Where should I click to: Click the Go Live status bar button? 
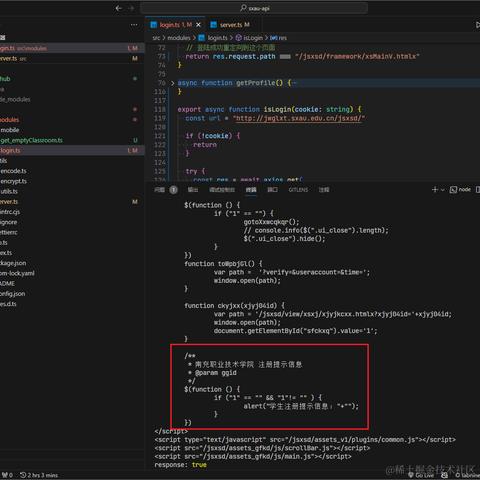click(x=421, y=475)
